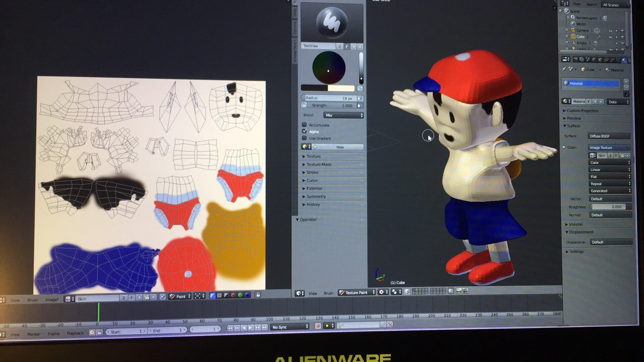Click the brush color wheel
The width and height of the screenshot is (644, 362).
[x=329, y=68]
